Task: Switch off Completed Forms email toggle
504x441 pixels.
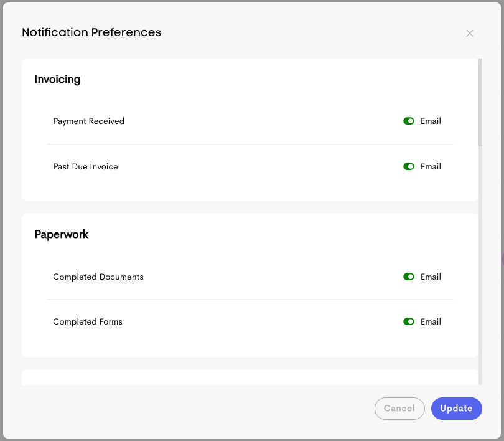Action: coord(409,321)
